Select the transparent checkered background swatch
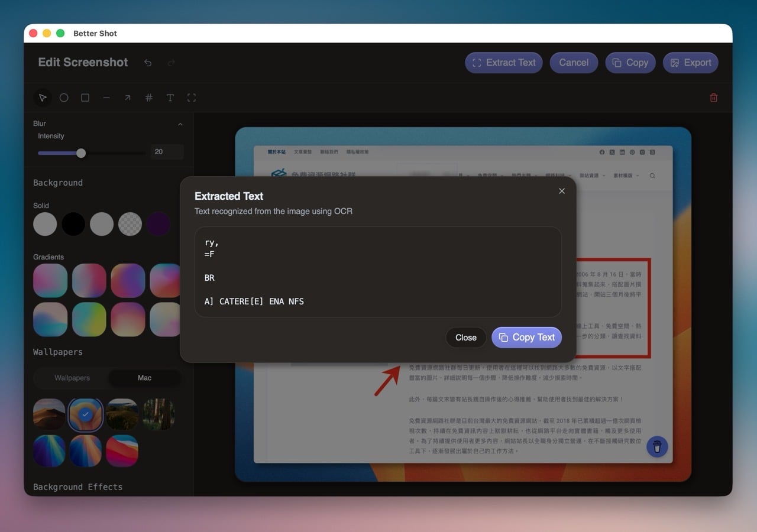Viewport: 757px width, 532px height. coord(130,225)
